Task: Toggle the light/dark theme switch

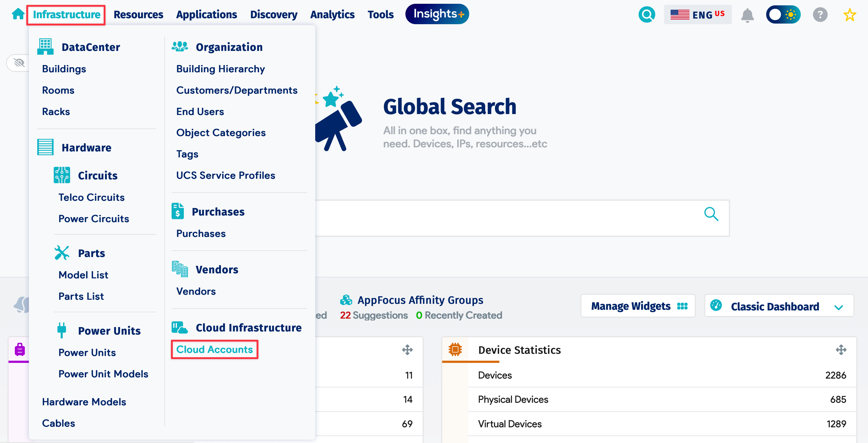Action: [783, 14]
